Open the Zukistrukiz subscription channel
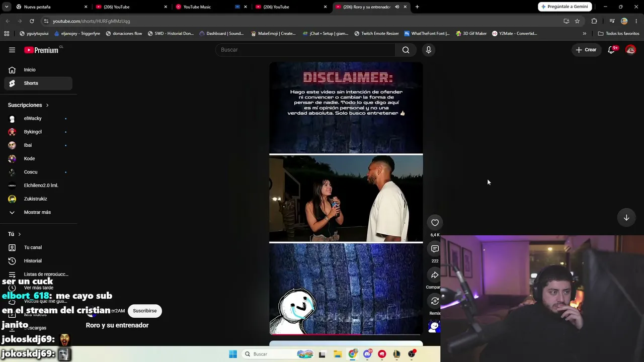644x362 pixels. click(x=38, y=199)
